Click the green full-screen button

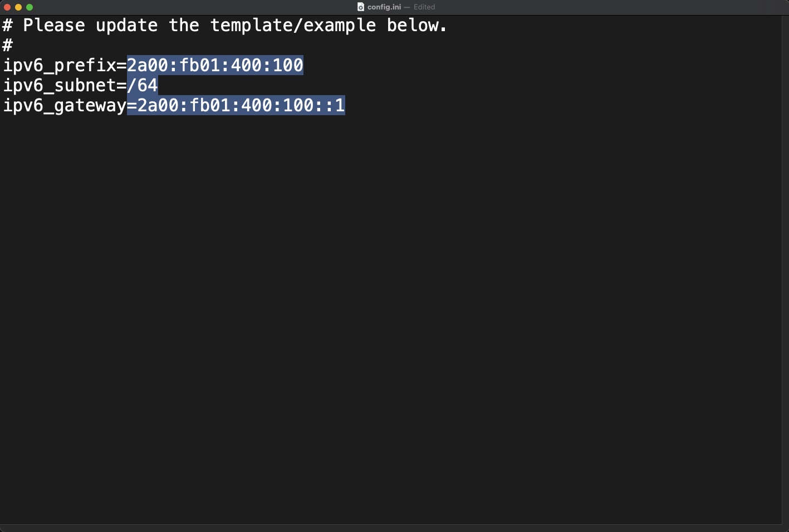pyautogui.click(x=30, y=7)
